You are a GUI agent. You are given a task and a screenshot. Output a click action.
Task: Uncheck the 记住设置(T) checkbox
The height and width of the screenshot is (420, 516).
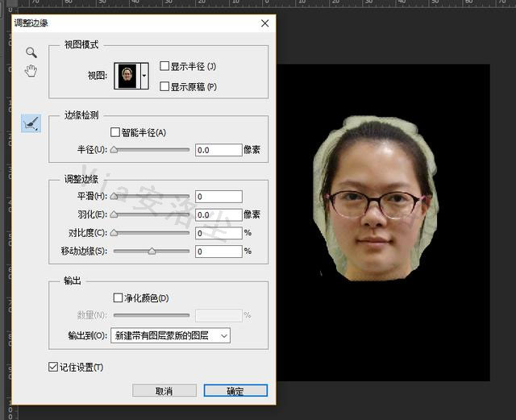[53, 367]
